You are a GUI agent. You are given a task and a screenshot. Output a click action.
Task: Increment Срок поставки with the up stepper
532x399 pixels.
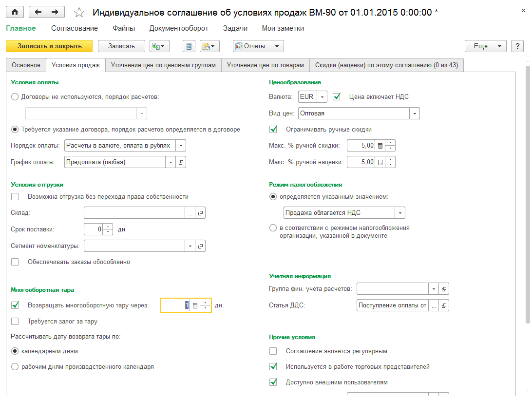click(x=108, y=227)
